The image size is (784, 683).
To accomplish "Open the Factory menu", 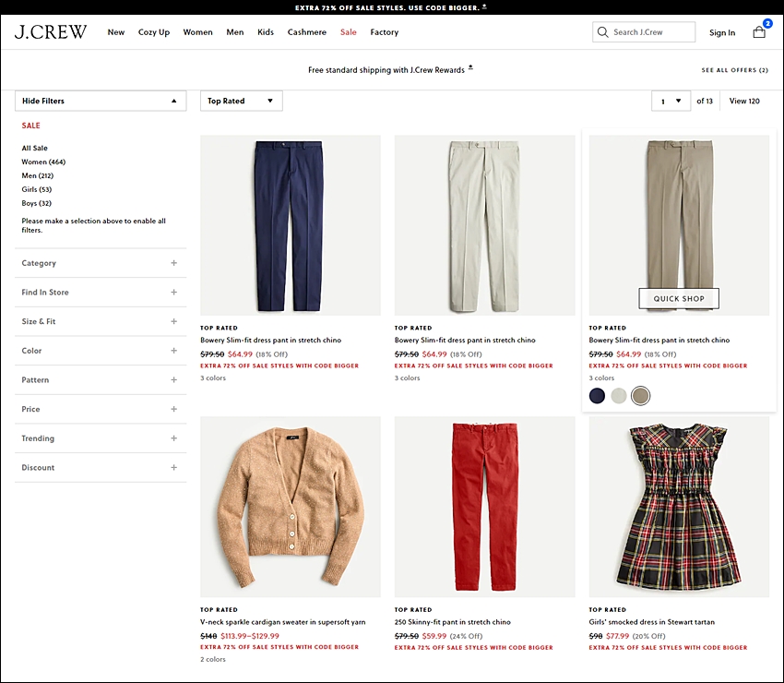I will point(385,32).
